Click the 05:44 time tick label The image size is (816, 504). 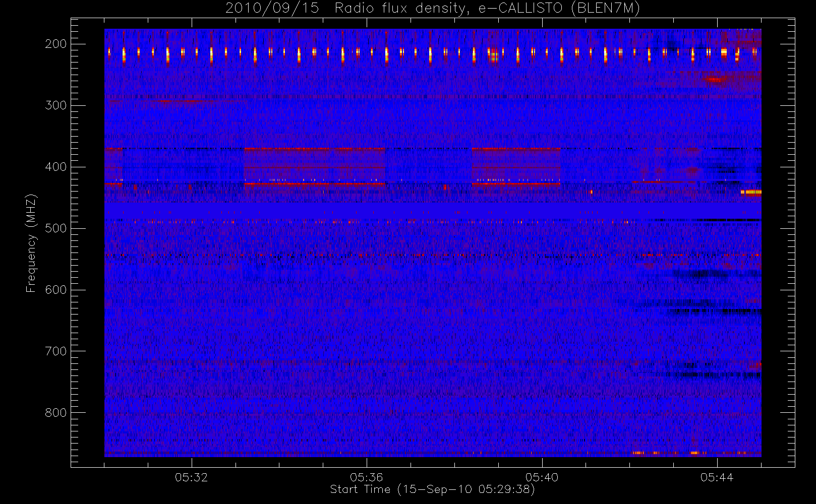point(717,477)
